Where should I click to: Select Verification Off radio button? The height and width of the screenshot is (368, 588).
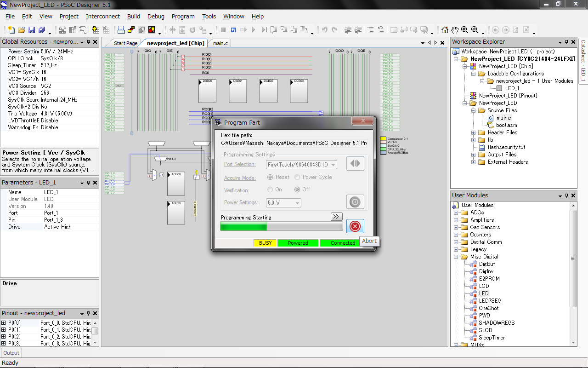(x=298, y=190)
